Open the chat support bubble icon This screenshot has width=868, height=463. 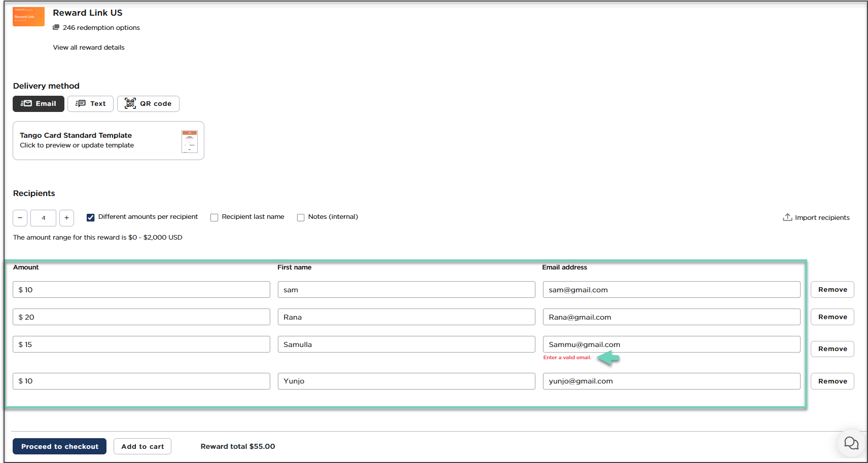pyautogui.click(x=851, y=443)
